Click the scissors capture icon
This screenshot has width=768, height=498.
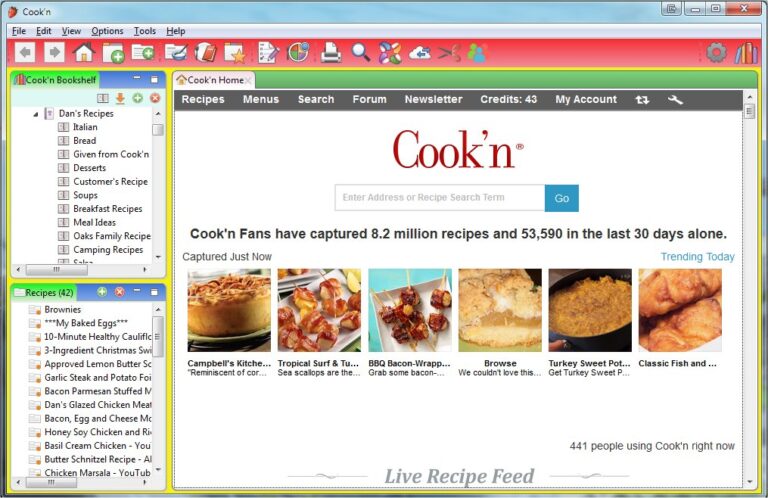(x=449, y=52)
